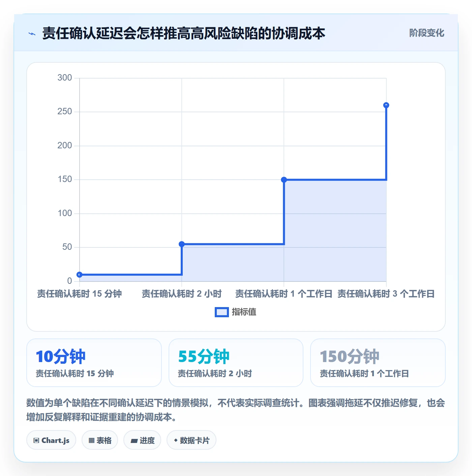Screen dimensions: 472x476
Task: Click the y-axis value 100
Action: coord(65,213)
